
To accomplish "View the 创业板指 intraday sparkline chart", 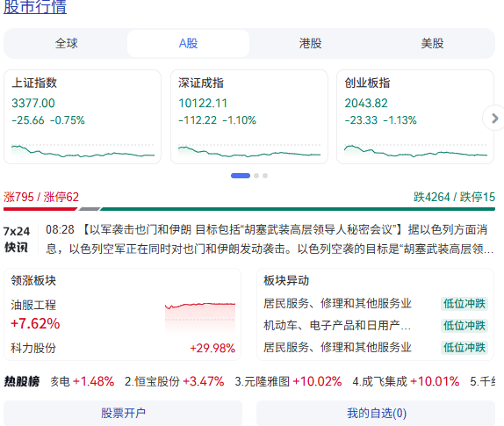I will pyautogui.click(x=415, y=150).
